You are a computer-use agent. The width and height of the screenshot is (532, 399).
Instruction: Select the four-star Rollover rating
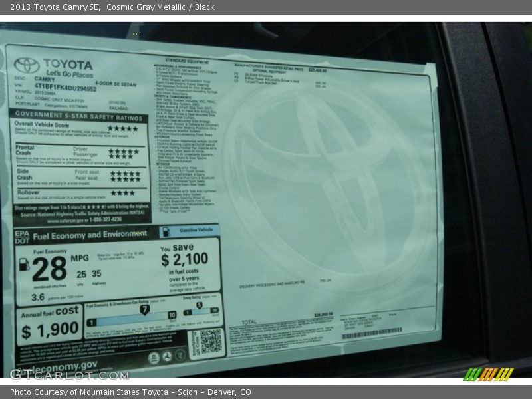[x=124, y=194]
